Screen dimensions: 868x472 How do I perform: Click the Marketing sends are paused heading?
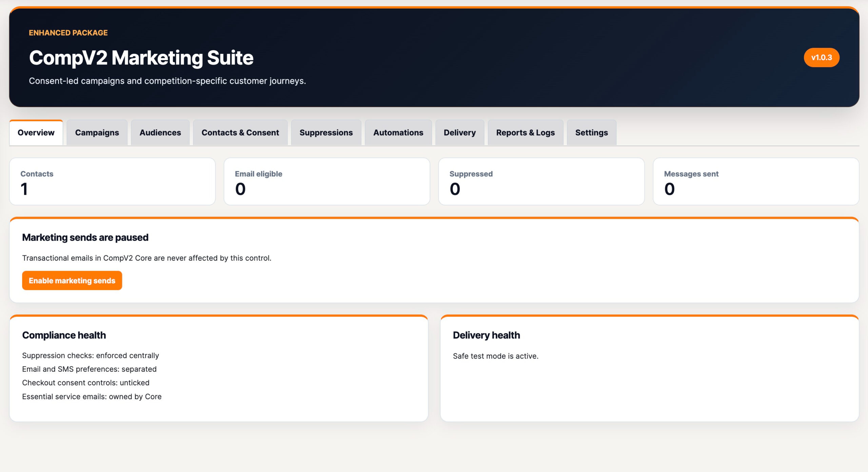click(x=85, y=238)
